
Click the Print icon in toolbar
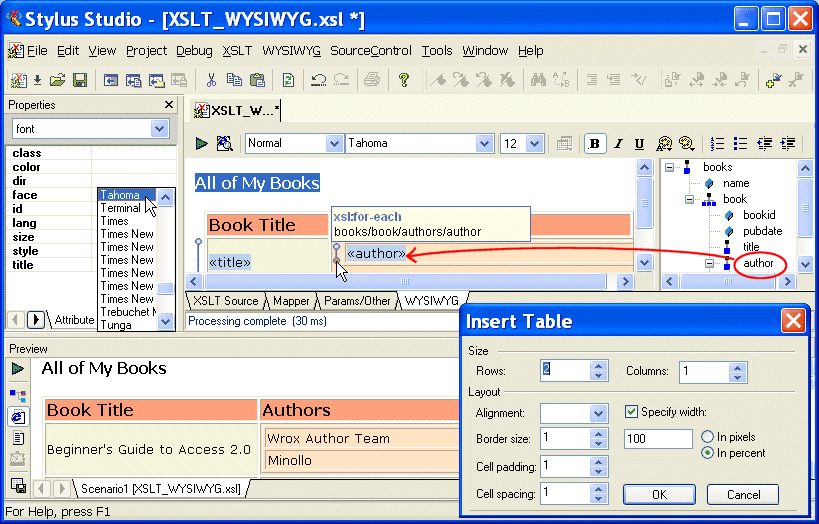click(x=372, y=80)
